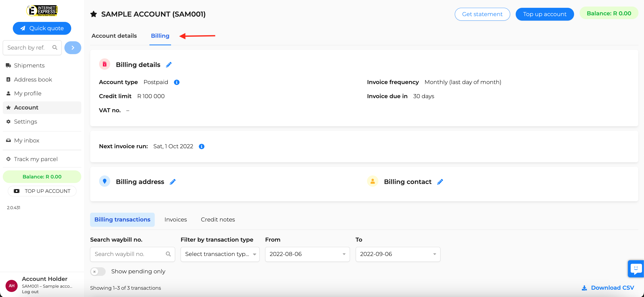The image size is (644, 297).
Task: Click the money icon on TOP UP ACCOUNT
Action: 17,191
